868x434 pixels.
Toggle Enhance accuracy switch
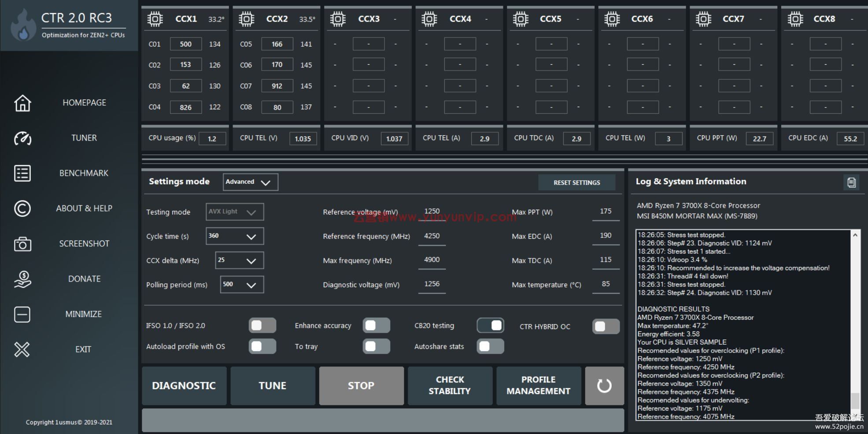pos(376,326)
